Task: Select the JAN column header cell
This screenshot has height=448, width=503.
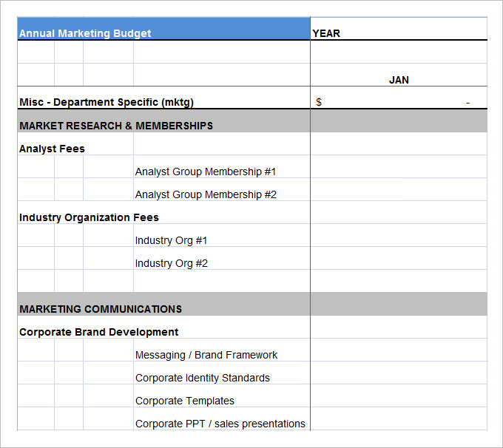Action: [399, 80]
